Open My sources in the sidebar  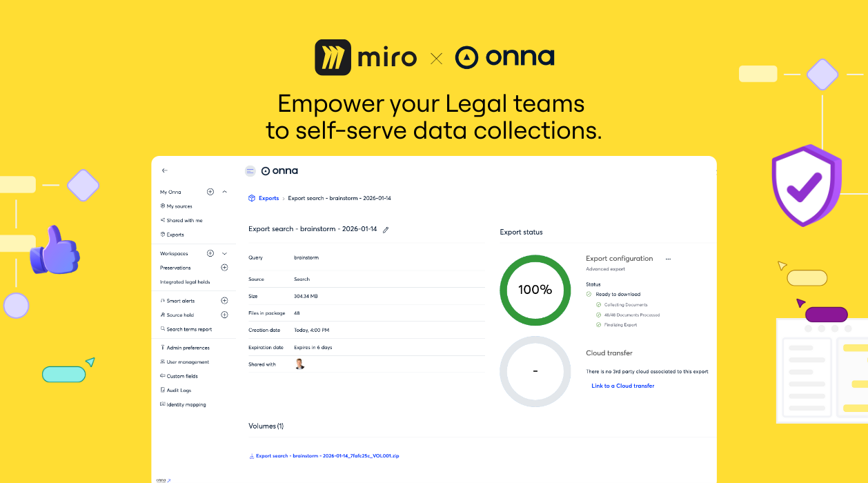[179, 206]
